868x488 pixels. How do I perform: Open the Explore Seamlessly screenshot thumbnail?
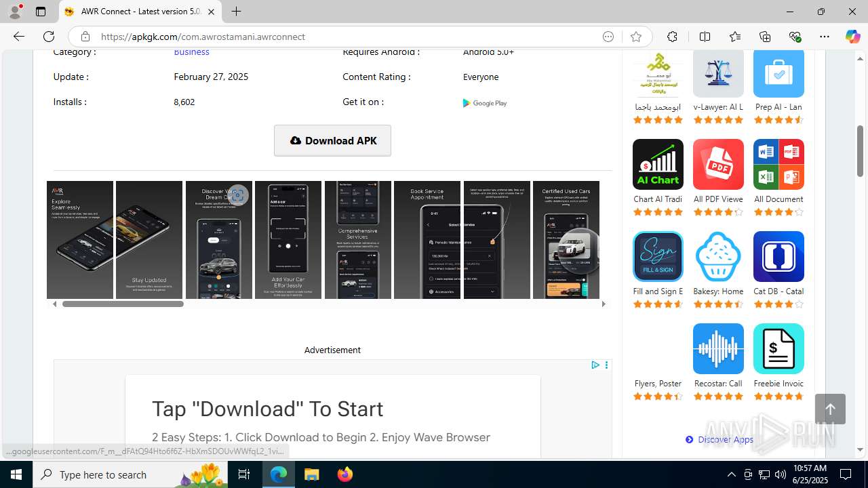click(x=80, y=239)
